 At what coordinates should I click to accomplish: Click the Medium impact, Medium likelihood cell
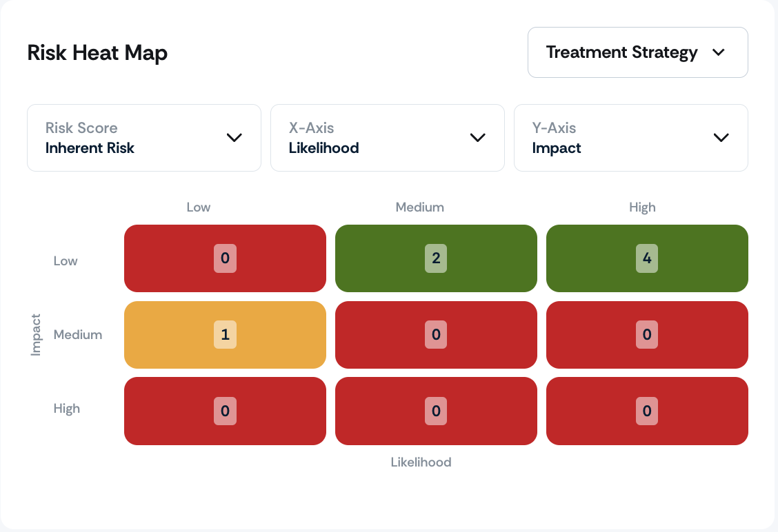tap(436, 335)
